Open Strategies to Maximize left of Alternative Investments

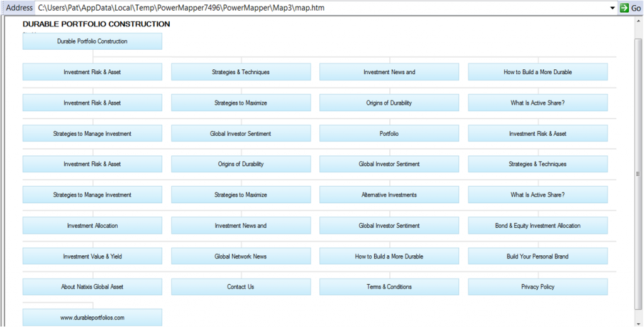tap(241, 195)
